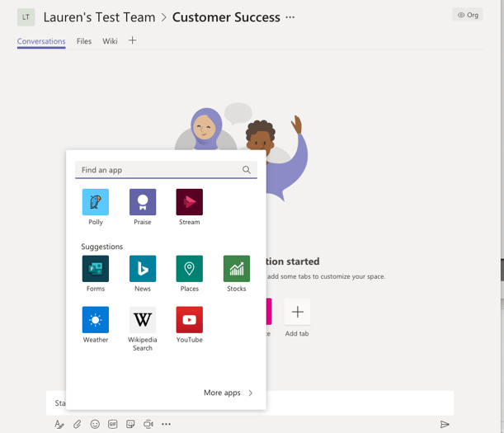
Task: Open More apps link
Action: 228,393
